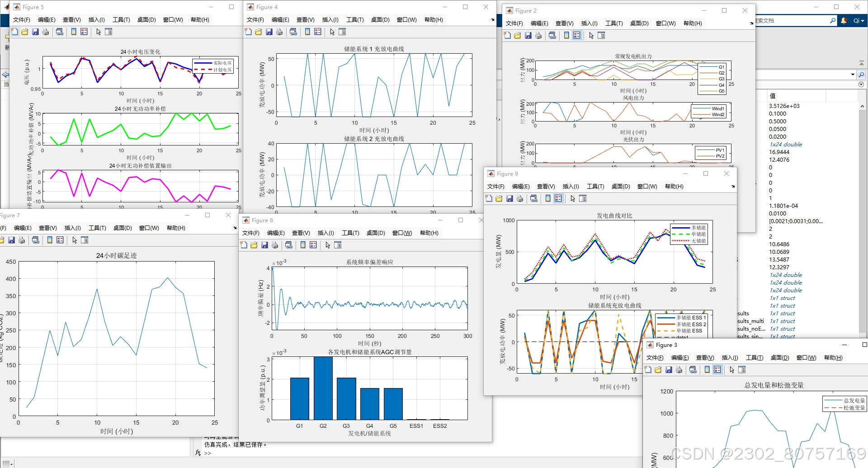Screen dimensions: 868x468
Task: Click New Figure icon in Figure 5
Action: [x=14, y=32]
